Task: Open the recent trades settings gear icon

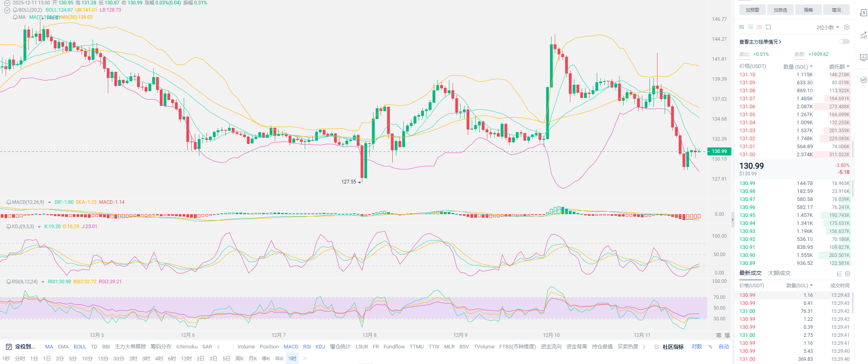Action: (848, 274)
